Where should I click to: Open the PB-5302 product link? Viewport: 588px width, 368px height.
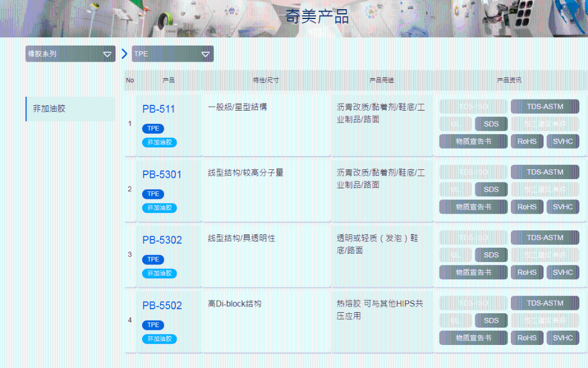point(162,240)
